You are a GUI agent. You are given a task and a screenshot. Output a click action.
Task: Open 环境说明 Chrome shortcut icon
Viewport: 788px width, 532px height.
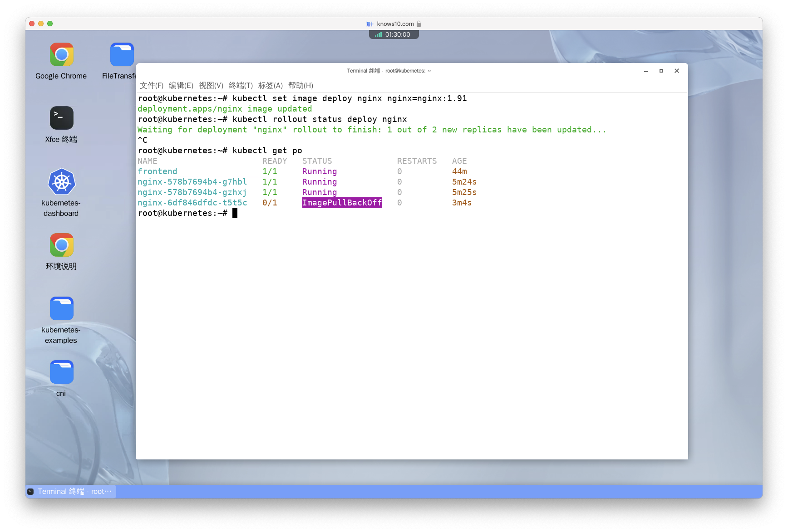(61, 245)
